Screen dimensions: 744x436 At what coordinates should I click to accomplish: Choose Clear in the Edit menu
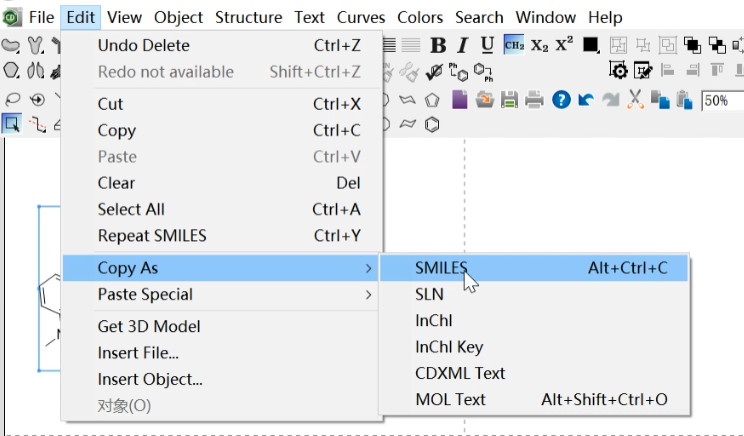[x=222, y=183]
